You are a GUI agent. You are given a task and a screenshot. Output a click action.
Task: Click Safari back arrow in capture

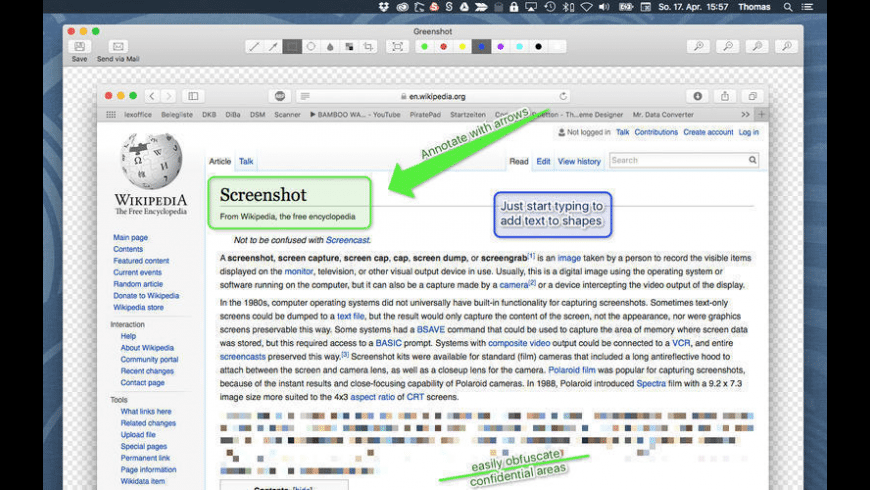[x=152, y=96]
